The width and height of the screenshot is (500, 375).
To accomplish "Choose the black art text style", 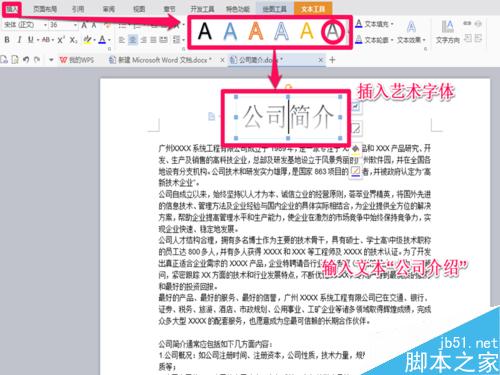I will (x=204, y=32).
